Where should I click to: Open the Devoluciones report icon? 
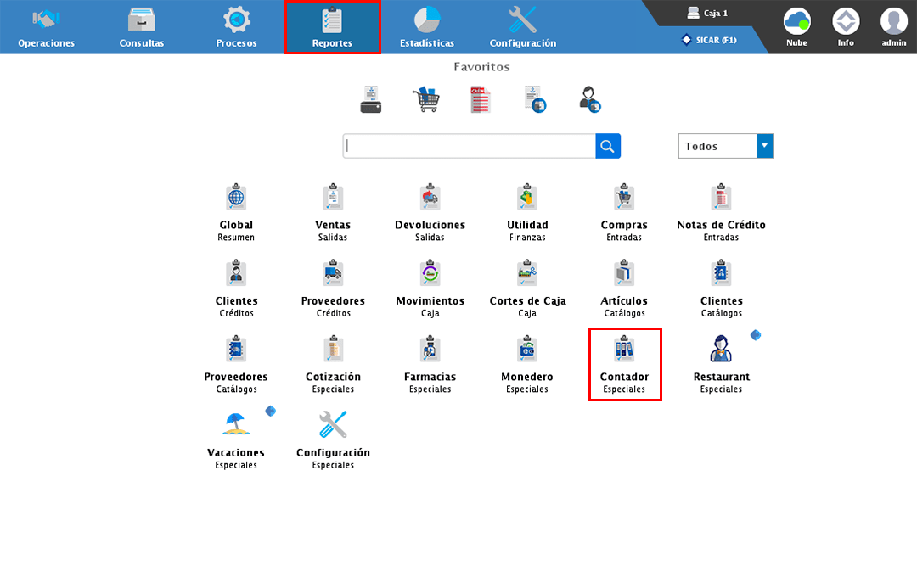click(x=430, y=198)
